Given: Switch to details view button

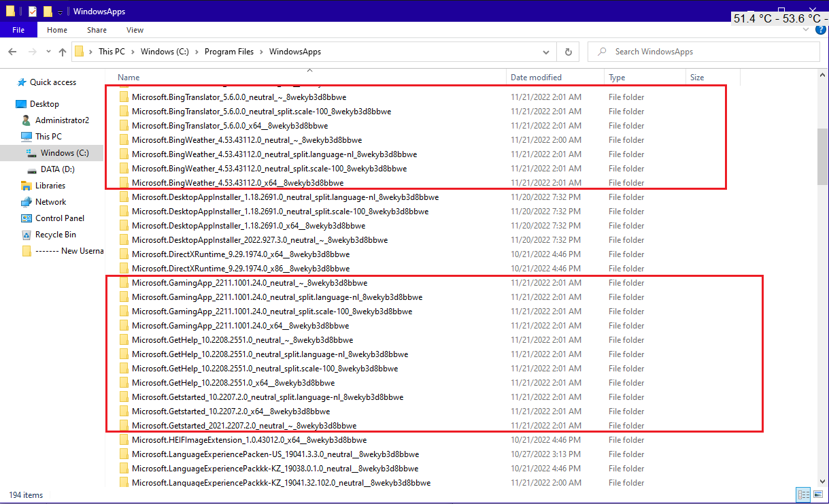Looking at the screenshot, I should pyautogui.click(x=803, y=494).
